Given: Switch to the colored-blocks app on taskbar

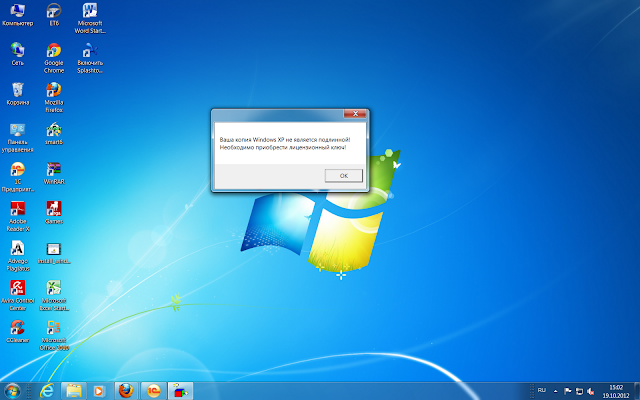Looking at the screenshot, I should point(180,391).
